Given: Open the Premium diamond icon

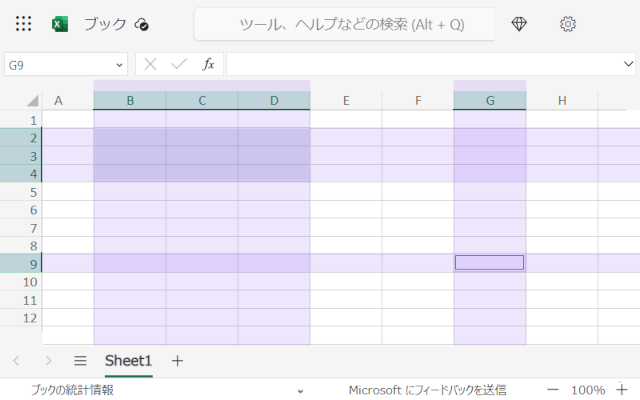Looking at the screenshot, I should click(519, 24).
